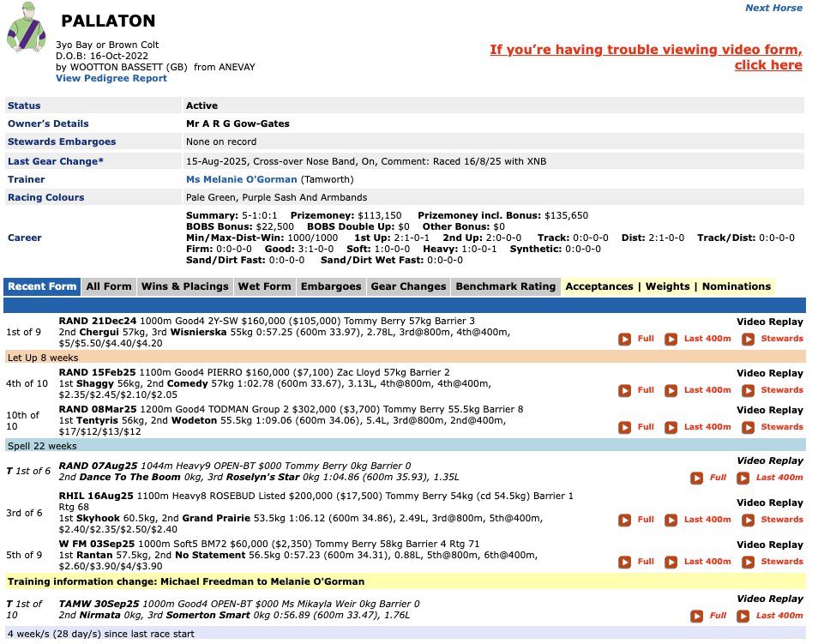Image resolution: width=818 pixels, height=644 pixels.
Task: Open Stewards video icon for RAND 15Feb25
Action: tap(748, 390)
